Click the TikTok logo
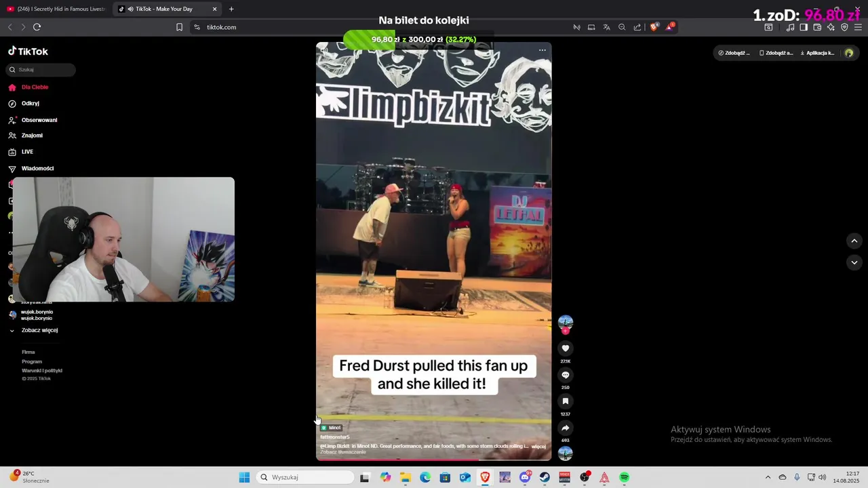Image resolution: width=868 pixels, height=488 pixels. click(x=28, y=52)
